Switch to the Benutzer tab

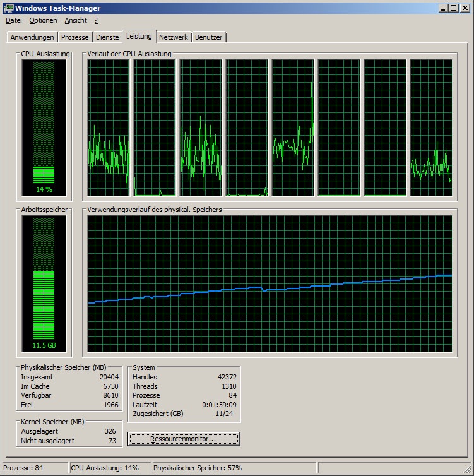[x=209, y=37]
